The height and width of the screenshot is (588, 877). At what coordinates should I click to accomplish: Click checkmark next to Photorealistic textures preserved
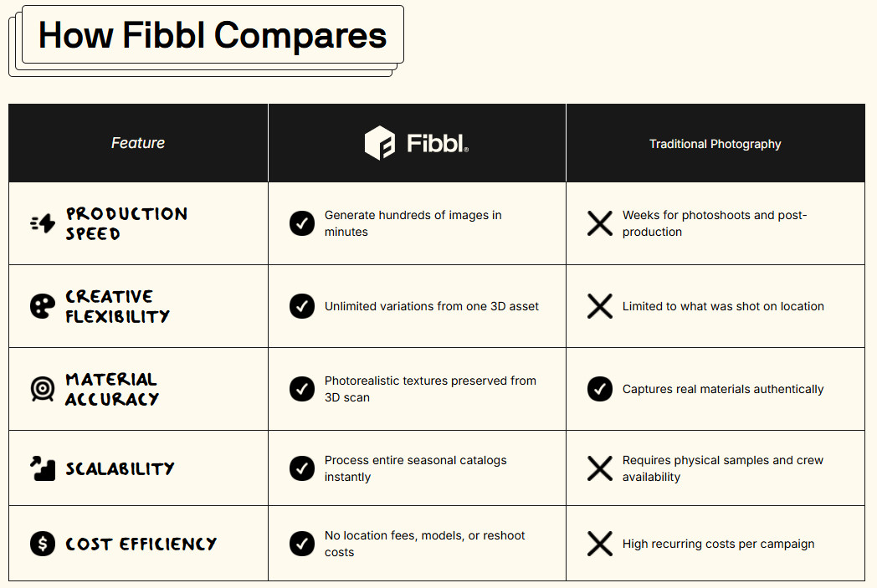click(302, 389)
